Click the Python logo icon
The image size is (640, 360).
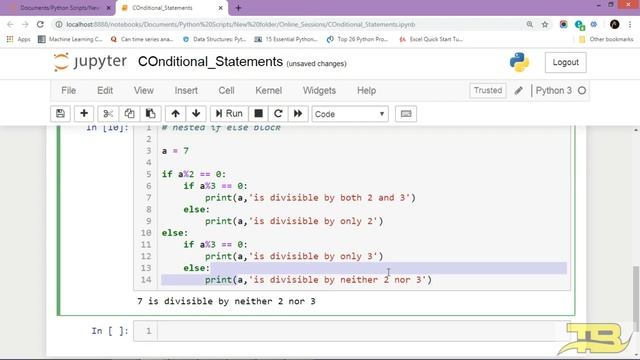point(519,62)
